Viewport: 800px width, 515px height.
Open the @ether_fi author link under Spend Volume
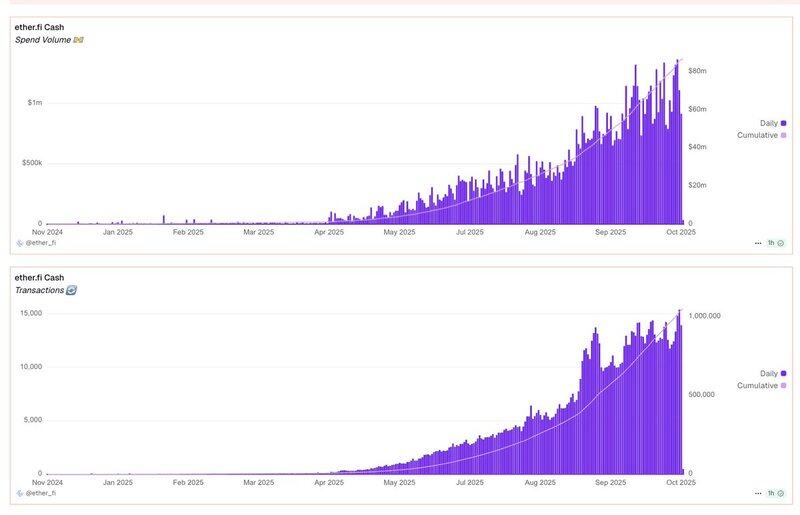[x=41, y=243]
